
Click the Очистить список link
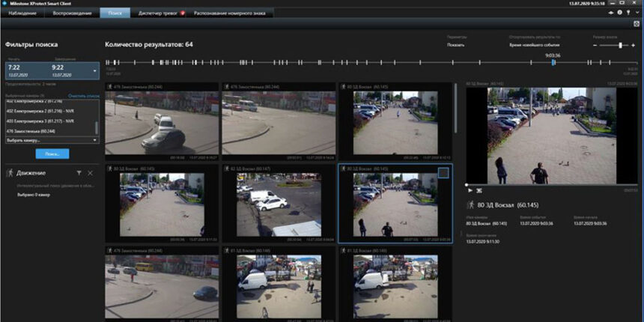[x=84, y=96]
